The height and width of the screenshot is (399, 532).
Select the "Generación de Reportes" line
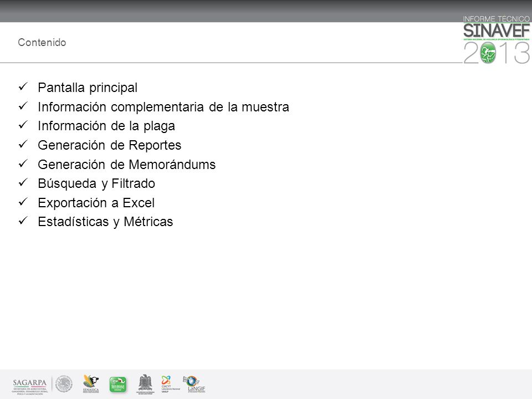click(x=109, y=145)
